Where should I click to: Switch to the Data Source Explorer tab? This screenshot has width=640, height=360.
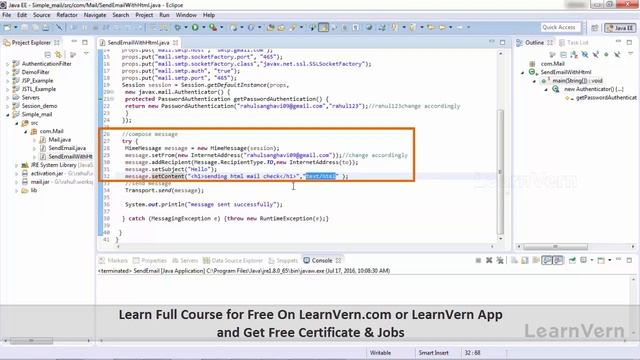pyautogui.click(x=233, y=260)
